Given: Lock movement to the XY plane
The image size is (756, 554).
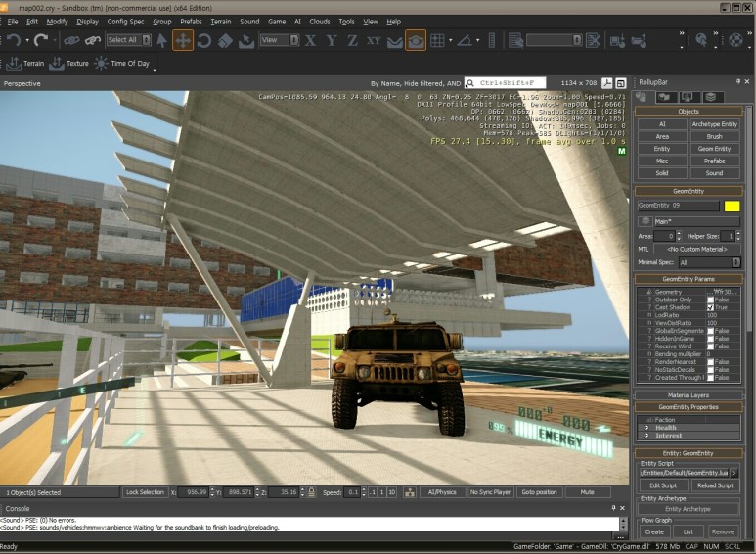Looking at the screenshot, I should [x=375, y=40].
